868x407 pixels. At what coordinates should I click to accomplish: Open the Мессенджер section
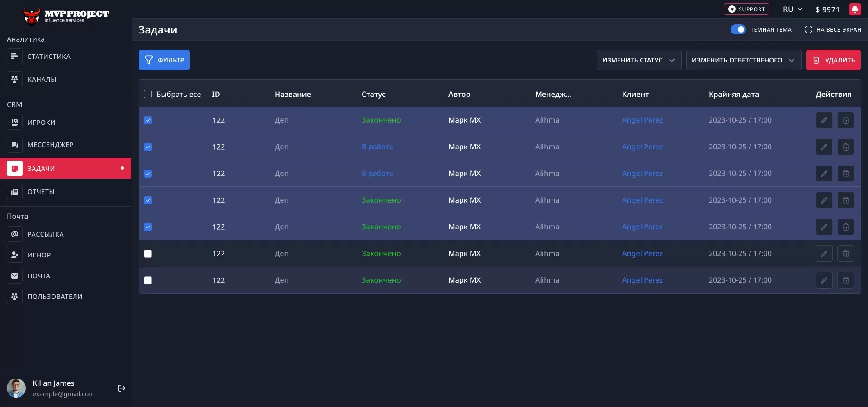[x=50, y=145]
